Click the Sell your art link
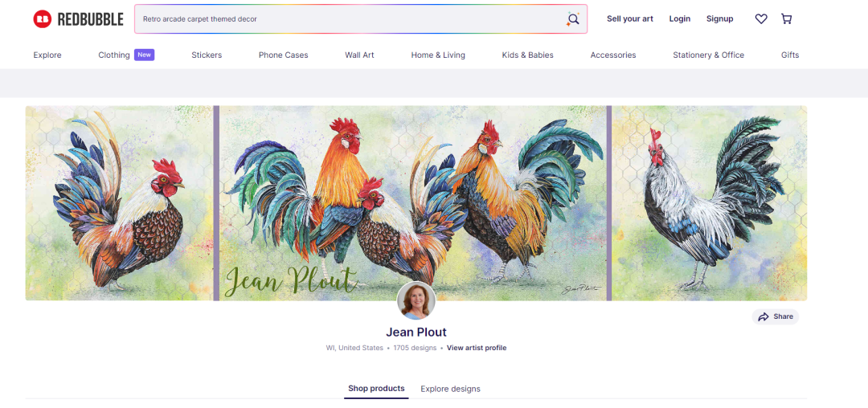 coord(630,18)
